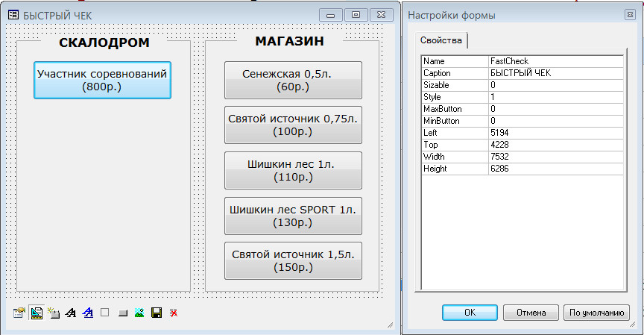Click the Sizable property value cell
Image resolution: width=644 pixels, height=335 pixels.
point(556,85)
